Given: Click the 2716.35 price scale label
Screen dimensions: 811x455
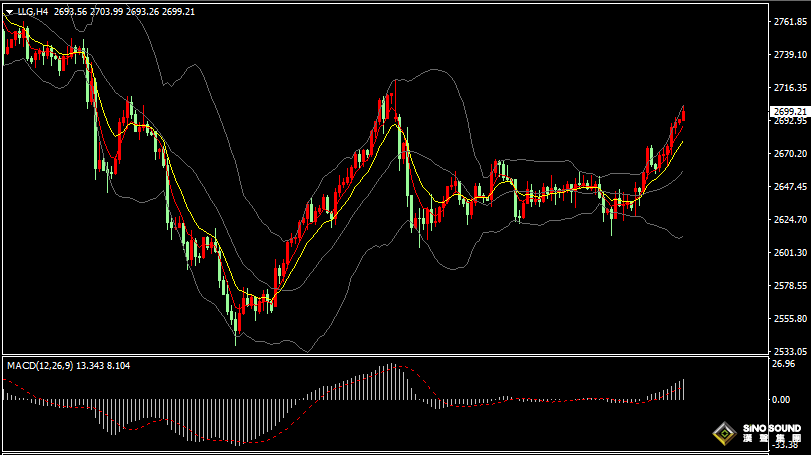Looking at the screenshot, I should (790, 88).
